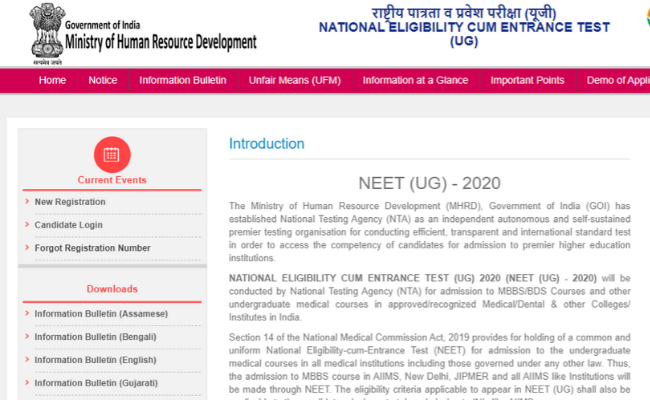The width and height of the screenshot is (650, 400).
Task: Select Information Bulletin in the navigation bar
Action: (182, 80)
